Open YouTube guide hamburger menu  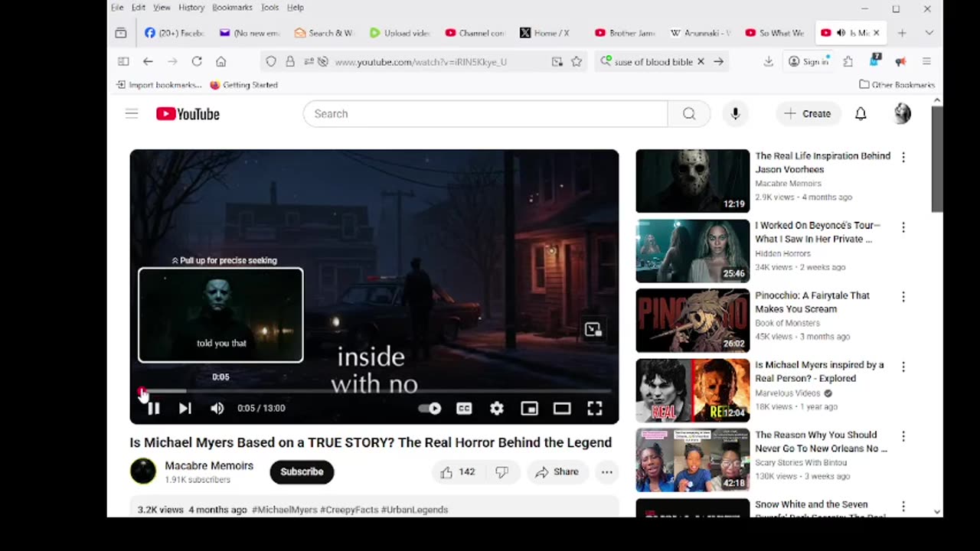point(132,114)
